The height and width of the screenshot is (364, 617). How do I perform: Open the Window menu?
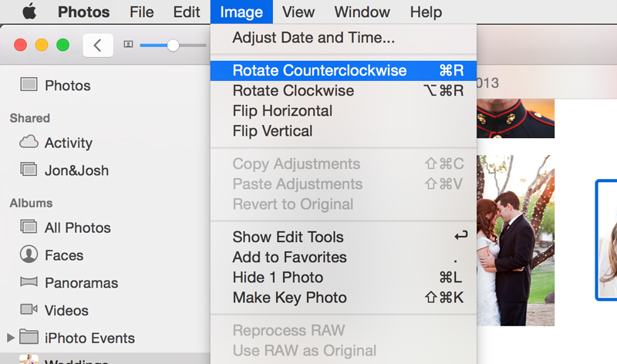[x=362, y=12]
